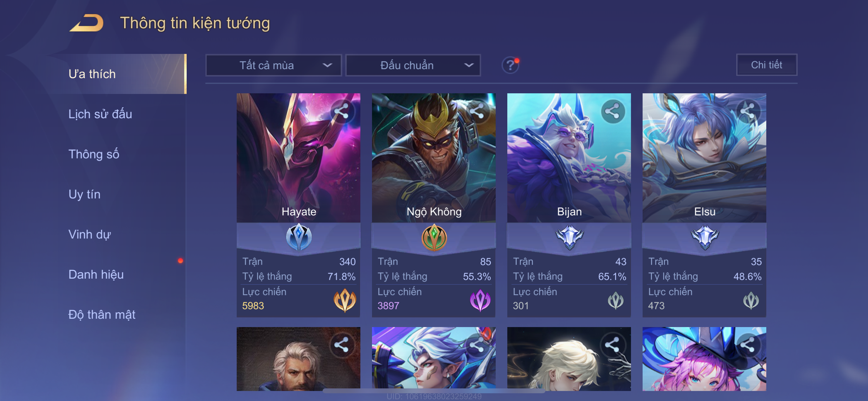The image size is (868, 401).
Task: Select the Bijan hero portrait
Action: (569, 158)
